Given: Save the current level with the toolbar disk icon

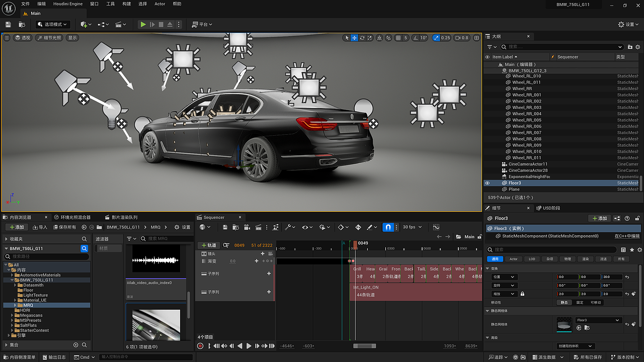Looking at the screenshot, I should (x=8, y=24).
